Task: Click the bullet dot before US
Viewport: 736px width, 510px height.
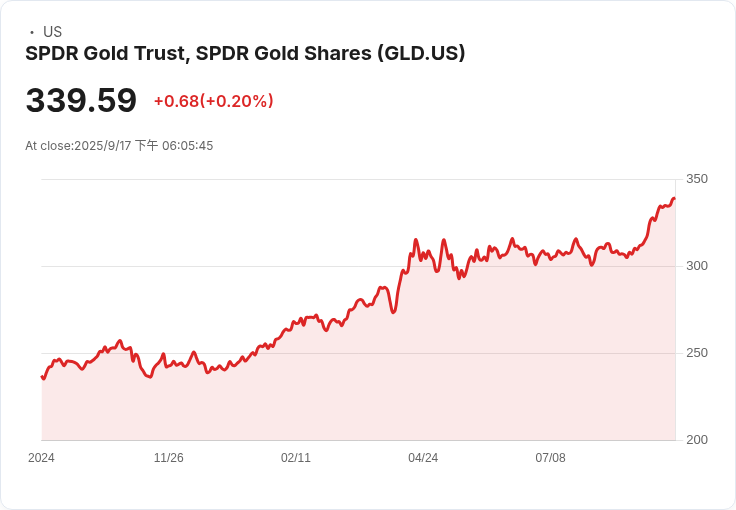Action: coord(31,32)
